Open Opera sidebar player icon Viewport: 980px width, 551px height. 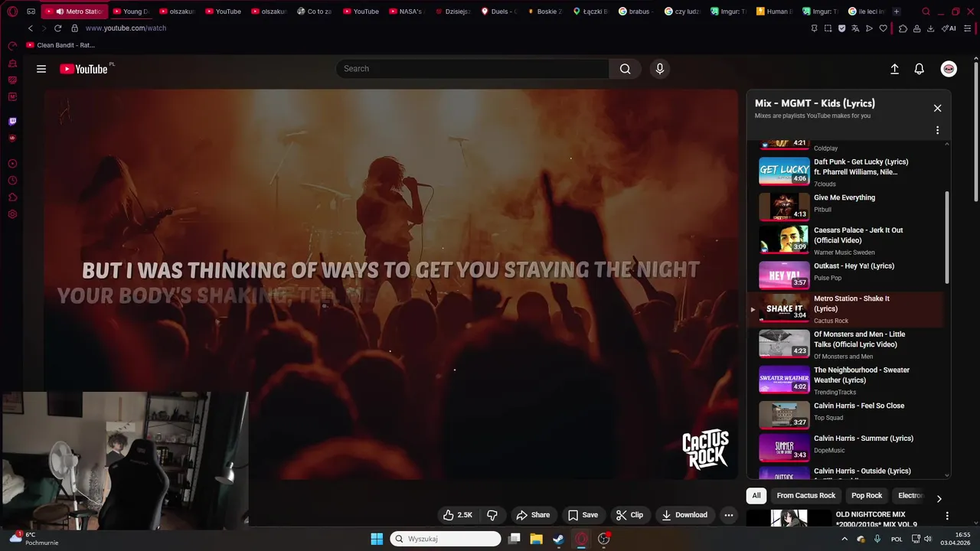point(12,164)
